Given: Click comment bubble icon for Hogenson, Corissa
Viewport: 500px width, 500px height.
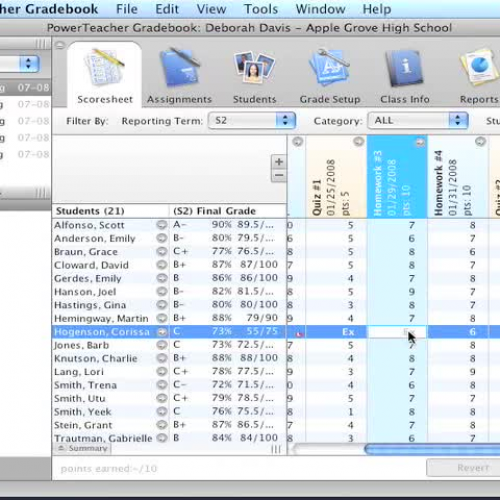Looking at the screenshot, I should click(162, 332).
